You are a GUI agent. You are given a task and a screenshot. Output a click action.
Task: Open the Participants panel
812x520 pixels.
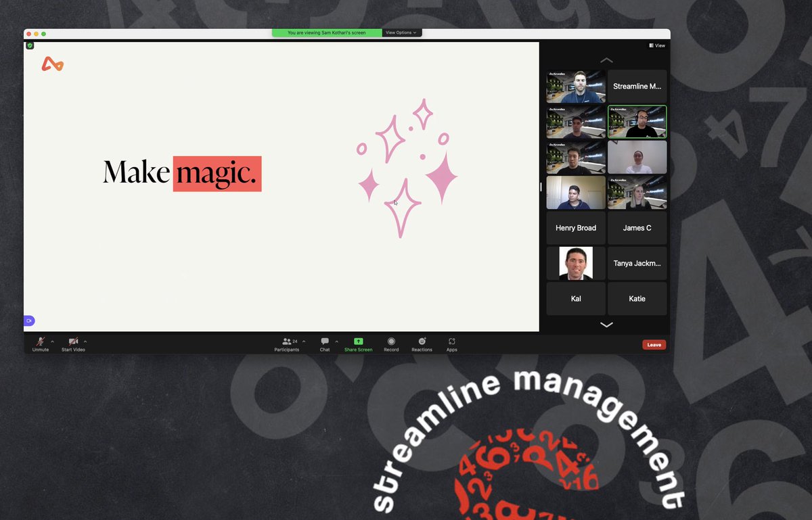[x=287, y=344]
